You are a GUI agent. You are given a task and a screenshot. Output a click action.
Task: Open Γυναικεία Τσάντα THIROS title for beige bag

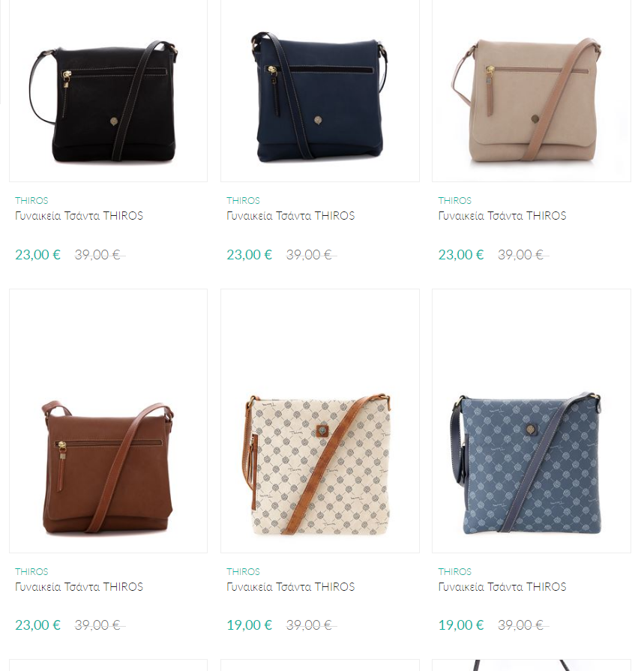502,216
